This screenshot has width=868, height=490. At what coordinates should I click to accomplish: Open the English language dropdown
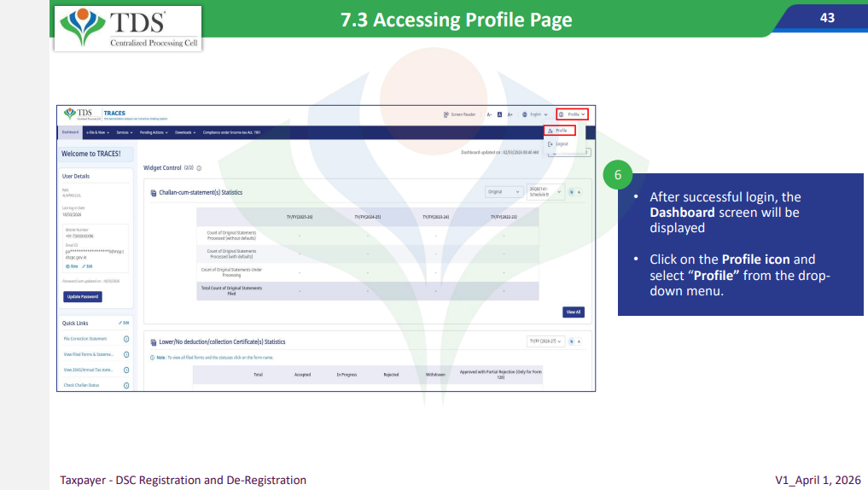tap(538, 114)
